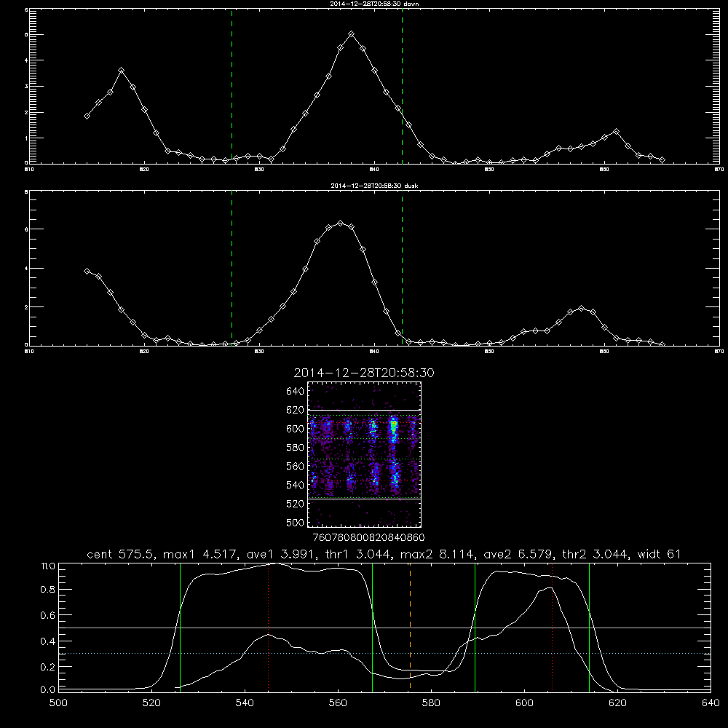This screenshot has width=728, height=728.
Task: Click the right green dashed line in dawn plot
Action: pyautogui.click(x=402, y=86)
